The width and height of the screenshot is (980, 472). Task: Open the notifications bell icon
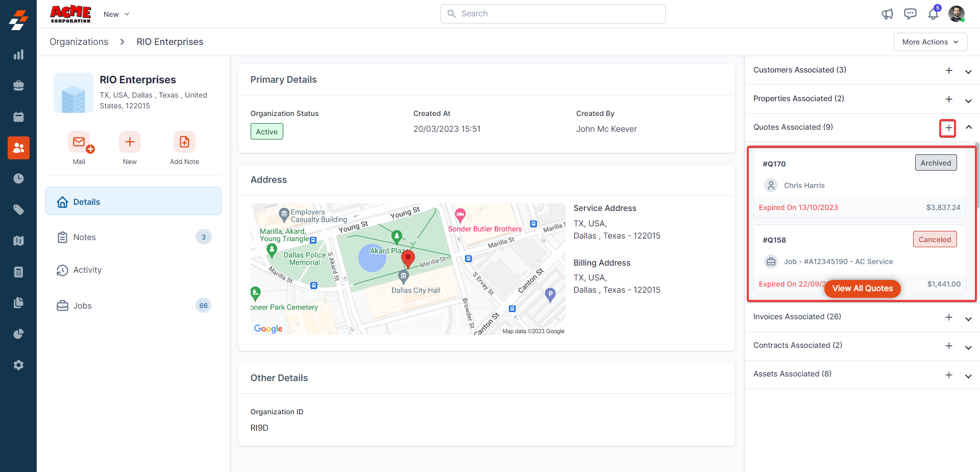pyautogui.click(x=933, y=14)
